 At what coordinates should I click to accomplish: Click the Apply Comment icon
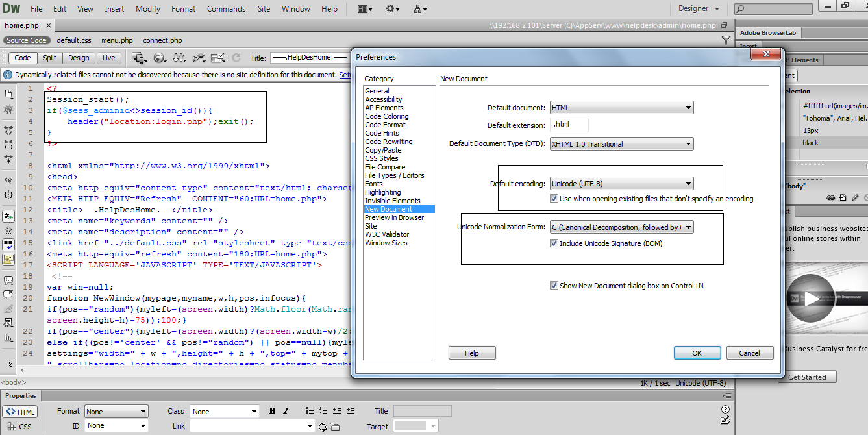coord(8,280)
